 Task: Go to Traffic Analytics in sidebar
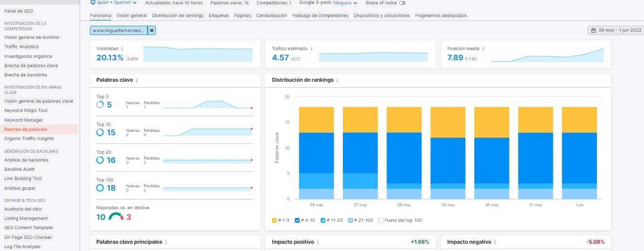21,47
